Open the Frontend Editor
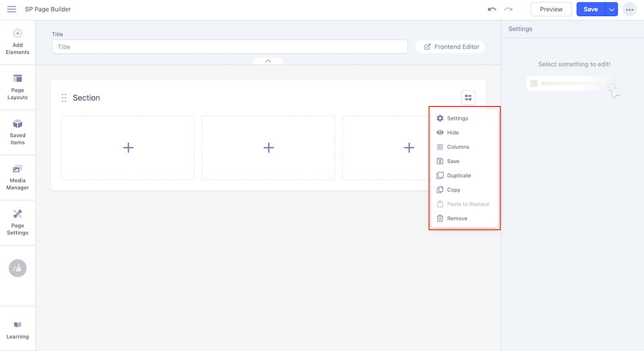This screenshot has width=644, height=351. pyautogui.click(x=450, y=47)
